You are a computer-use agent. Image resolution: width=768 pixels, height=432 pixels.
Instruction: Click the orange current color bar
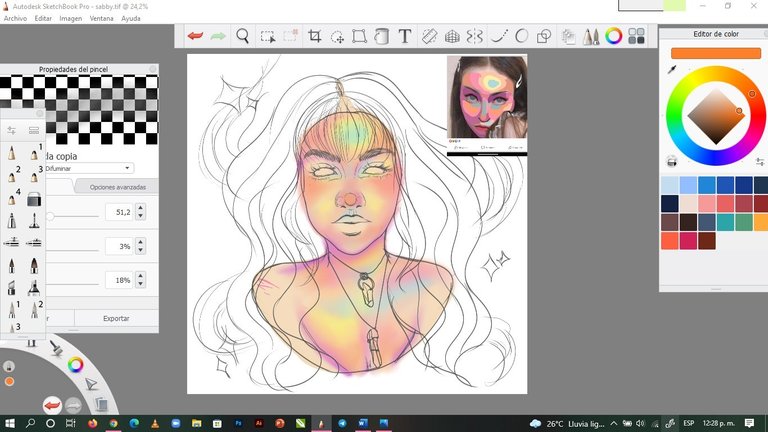[x=716, y=53]
